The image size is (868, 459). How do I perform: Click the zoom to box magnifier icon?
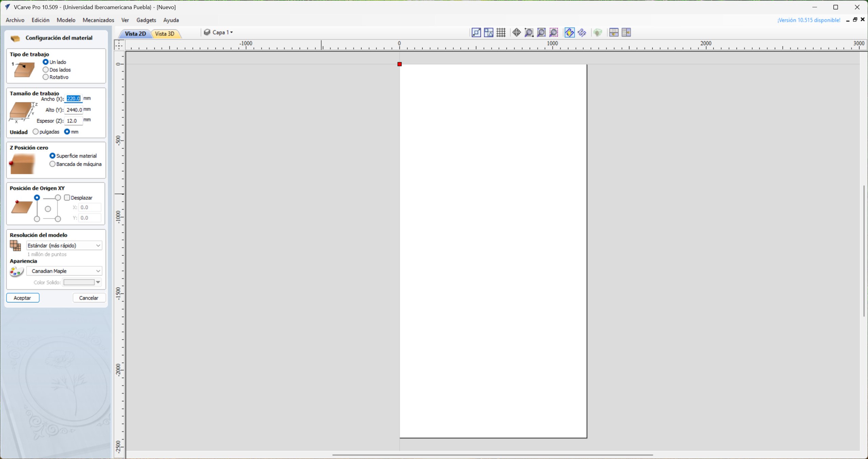coord(529,33)
